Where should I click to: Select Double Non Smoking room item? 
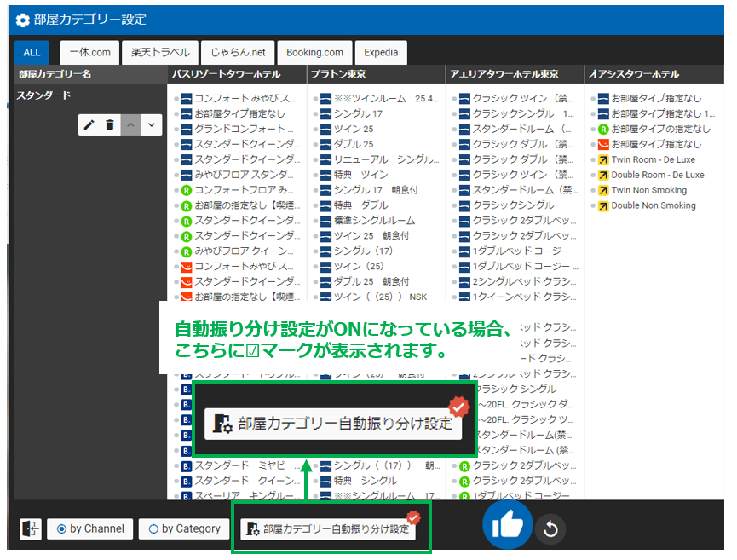point(653,206)
